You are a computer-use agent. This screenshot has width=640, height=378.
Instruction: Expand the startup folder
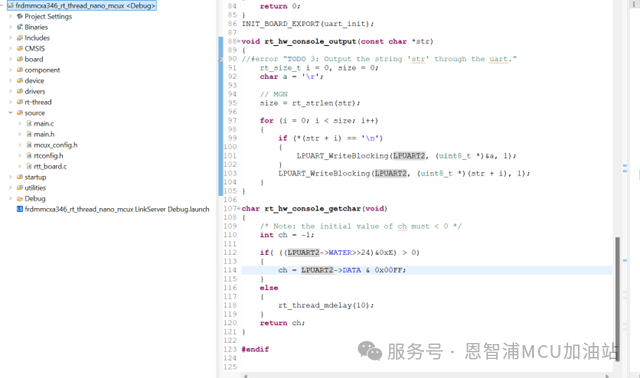pos(11,177)
